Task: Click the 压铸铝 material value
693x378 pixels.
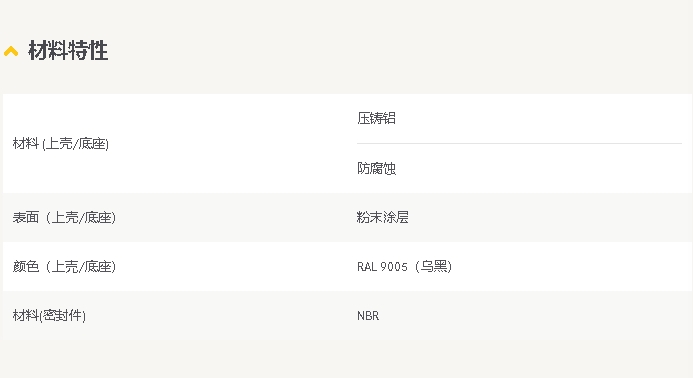Action: pyautogui.click(x=376, y=118)
